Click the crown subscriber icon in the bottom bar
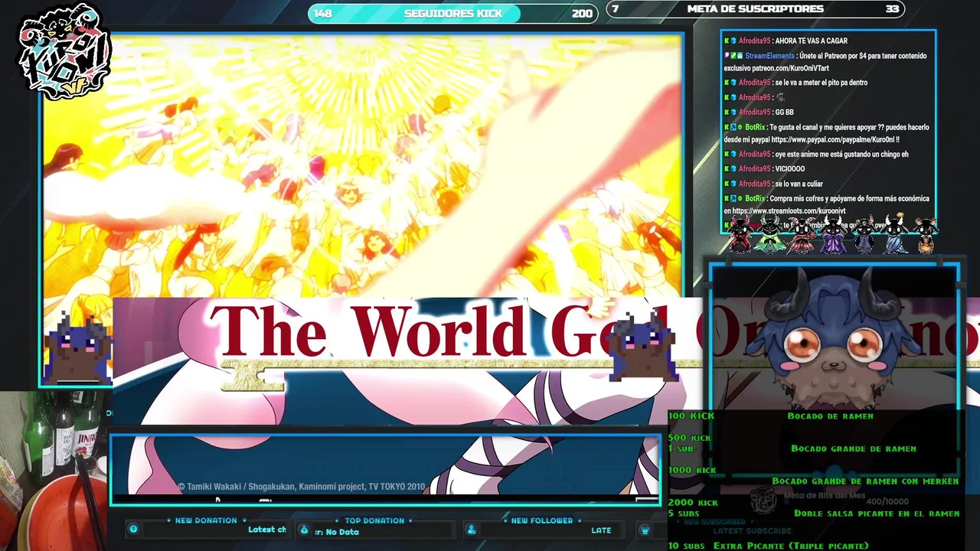The height and width of the screenshot is (551, 980). pyautogui.click(x=645, y=530)
